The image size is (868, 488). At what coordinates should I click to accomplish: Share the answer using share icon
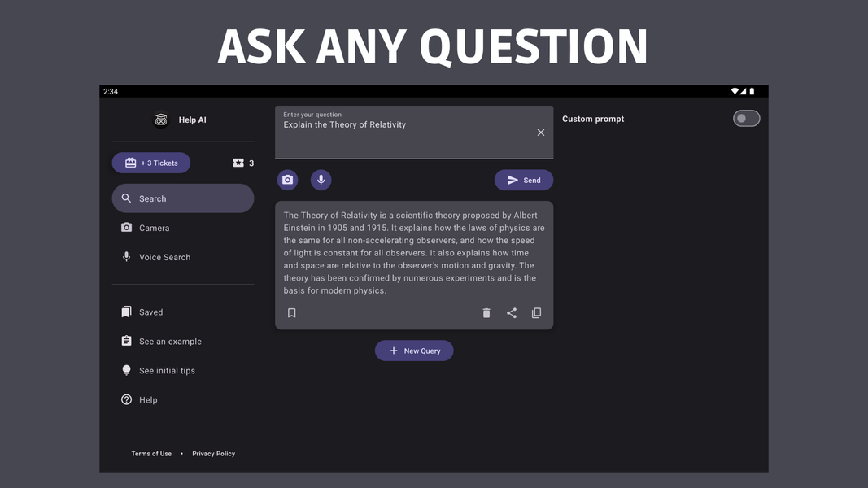coord(512,313)
